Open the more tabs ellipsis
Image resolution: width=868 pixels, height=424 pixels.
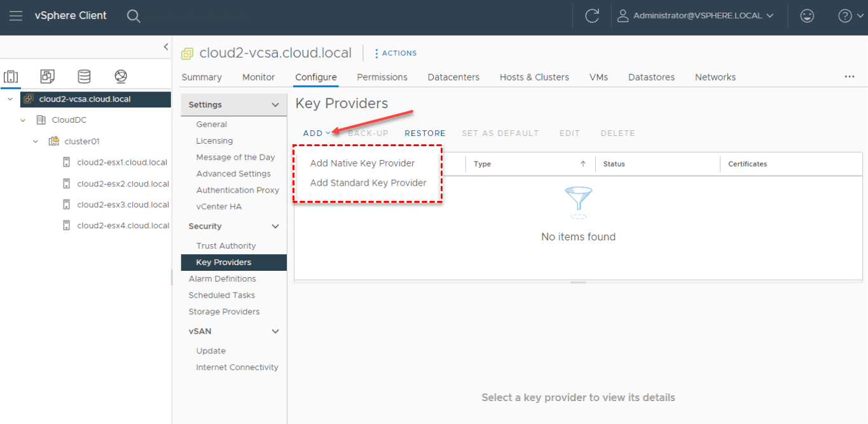[x=850, y=76]
